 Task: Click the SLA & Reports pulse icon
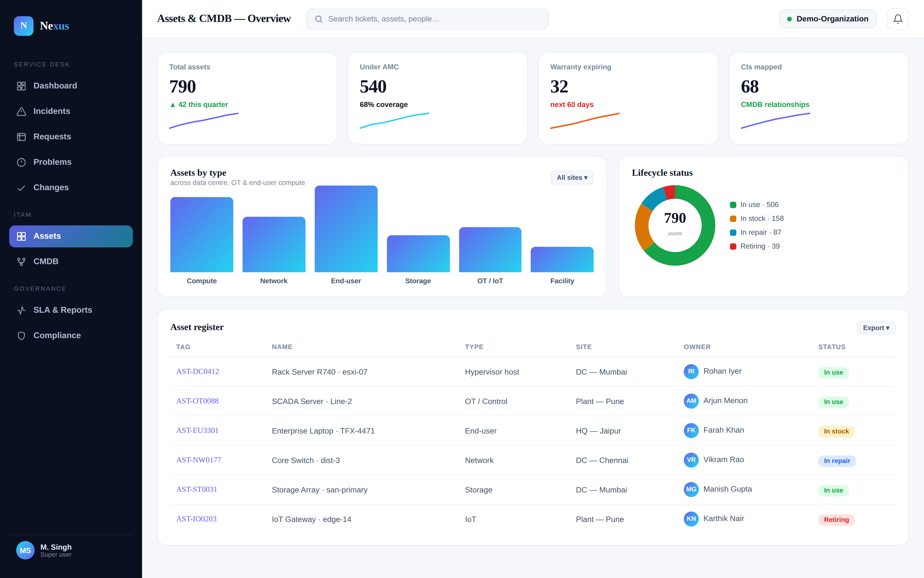click(21, 310)
